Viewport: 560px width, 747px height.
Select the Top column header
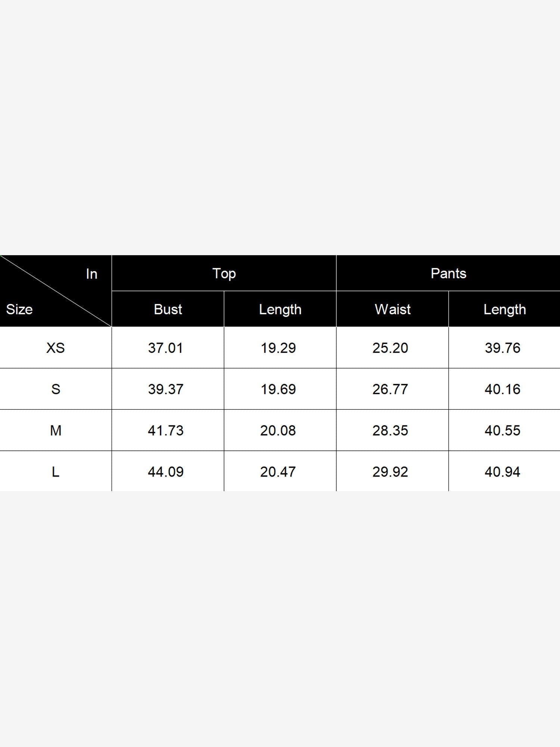[224, 273]
